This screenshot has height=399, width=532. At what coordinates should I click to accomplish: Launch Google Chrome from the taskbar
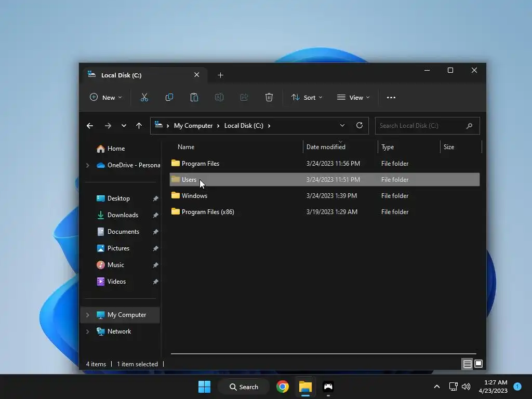(x=282, y=387)
